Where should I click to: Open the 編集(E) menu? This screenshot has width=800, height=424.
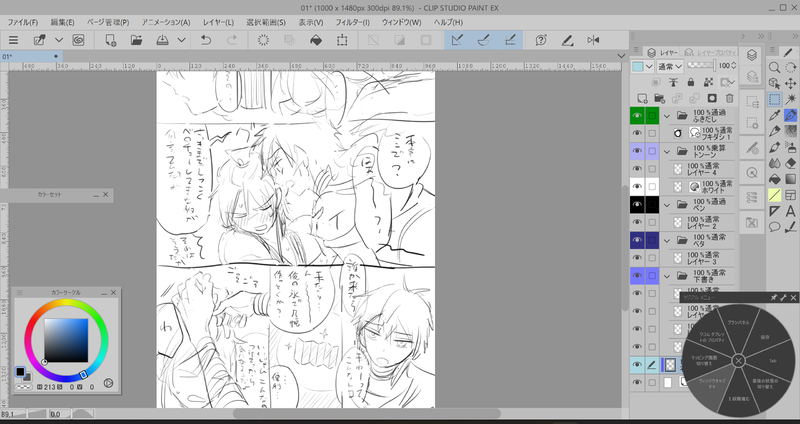point(62,22)
